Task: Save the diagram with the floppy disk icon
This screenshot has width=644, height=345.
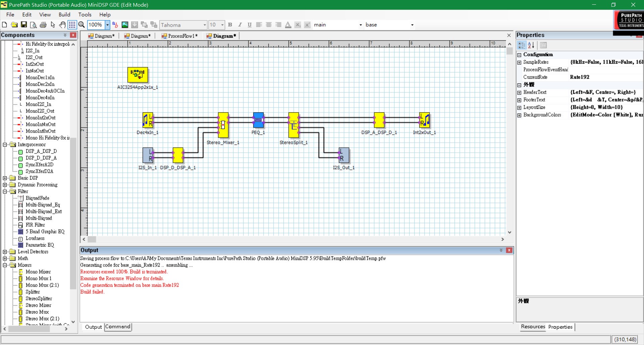Action: coord(24,25)
